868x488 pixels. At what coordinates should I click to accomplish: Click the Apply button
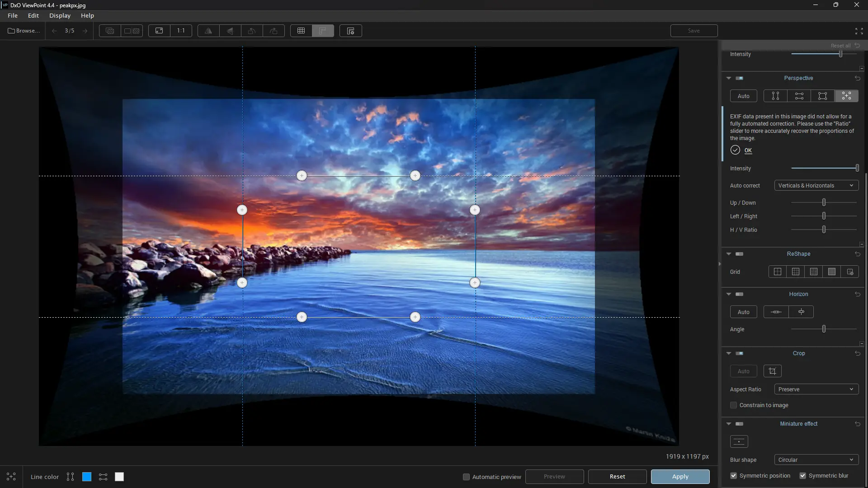tap(680, 476)
